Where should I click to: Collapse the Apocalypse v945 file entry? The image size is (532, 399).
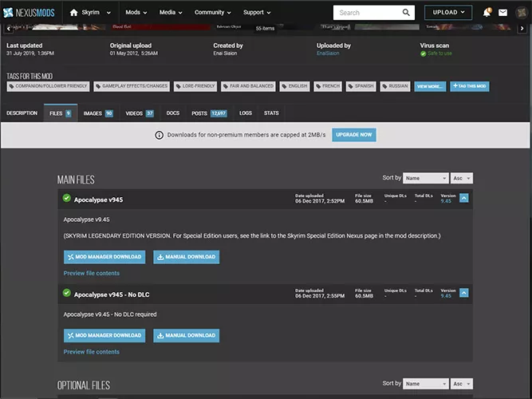[463, 198]
